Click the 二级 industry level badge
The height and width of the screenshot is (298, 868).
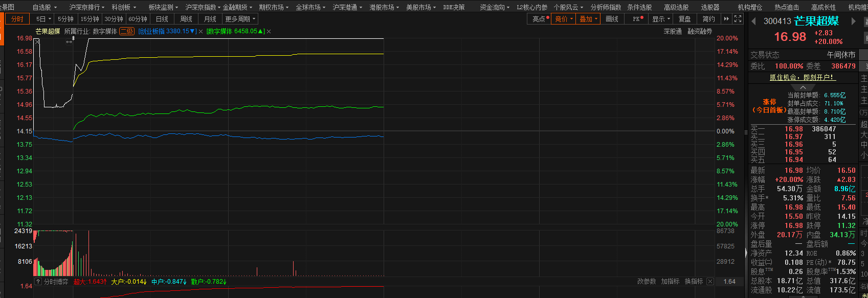[127, 31]
